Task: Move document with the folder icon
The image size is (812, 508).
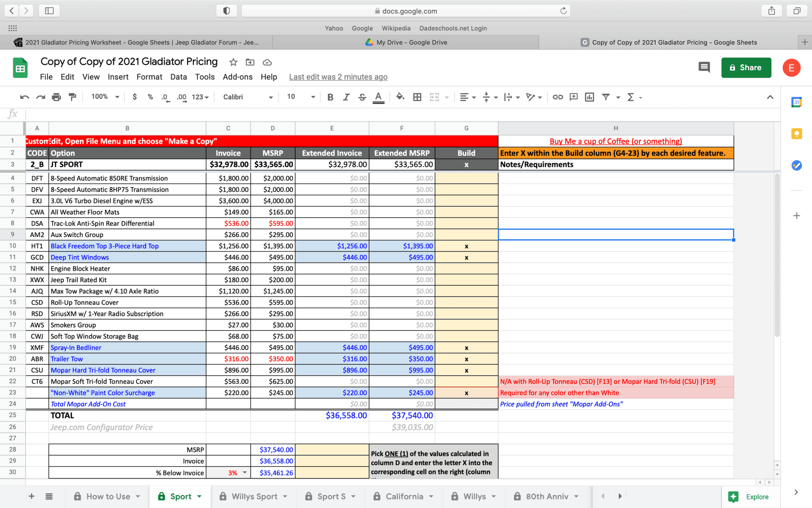Action: [x=250, y=62]
